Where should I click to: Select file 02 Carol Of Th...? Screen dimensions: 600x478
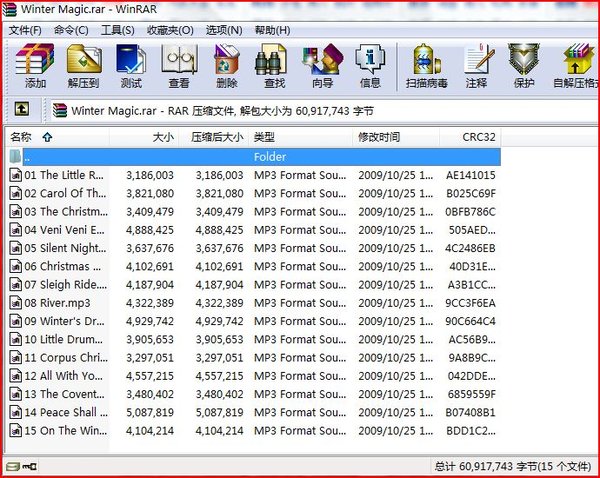(x=254, y=193)
